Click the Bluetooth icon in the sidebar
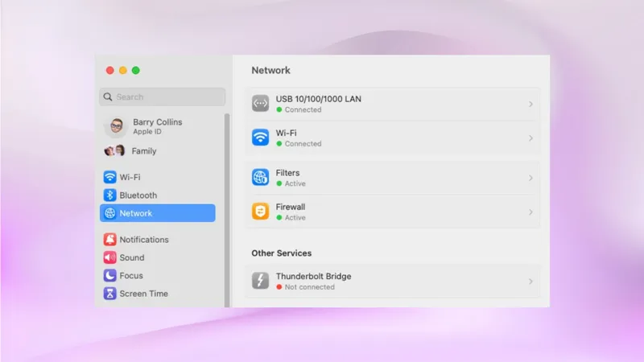The image size is (644, 362). point(109,195)
